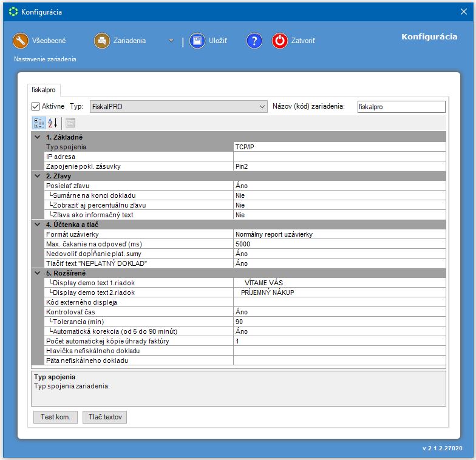Click the Všeobecné wrench icon

(x=21, y=41)
